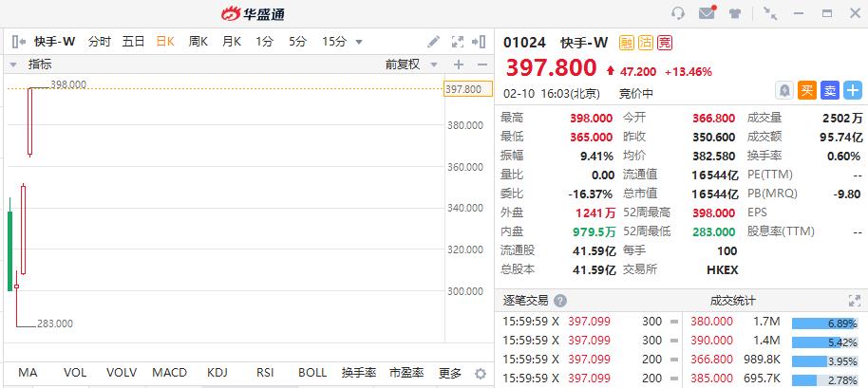Screen dimensions: 868x388
Task: Switch to 五日 chart tab
Action: click(x=133, y=42)
